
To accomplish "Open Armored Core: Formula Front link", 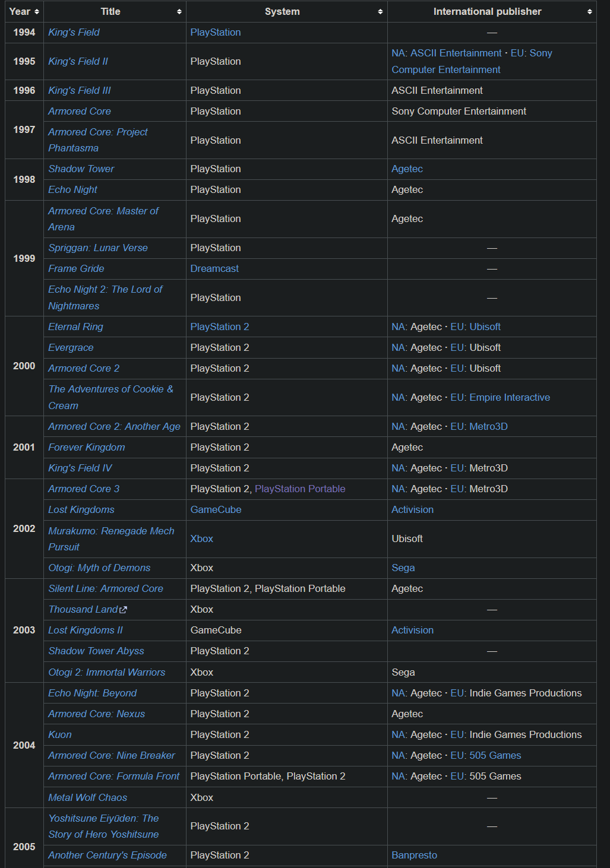I will [113, 776].
